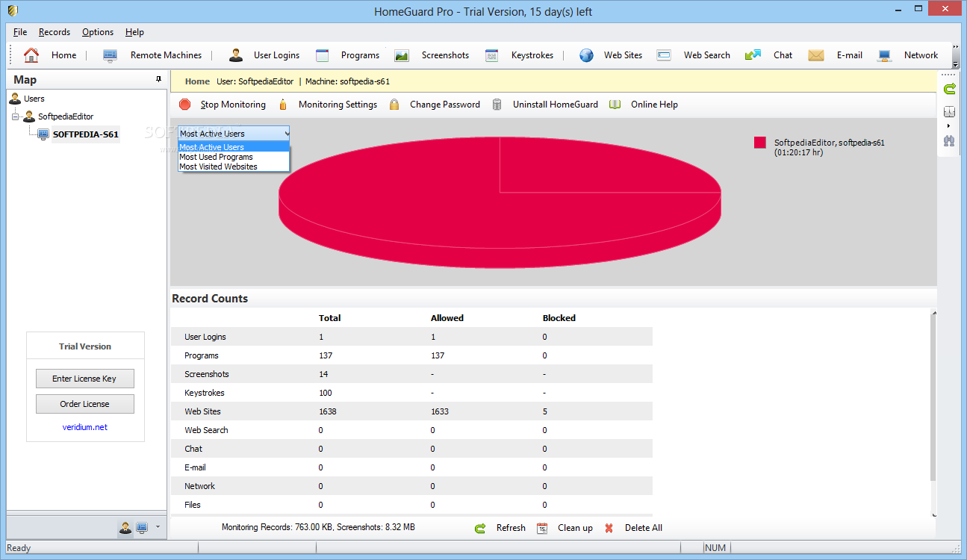Open the Chat arrows icon

point(753,55)
